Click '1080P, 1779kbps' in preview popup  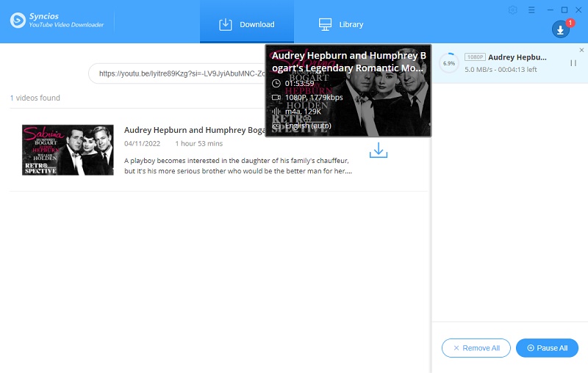click(314, 98)
